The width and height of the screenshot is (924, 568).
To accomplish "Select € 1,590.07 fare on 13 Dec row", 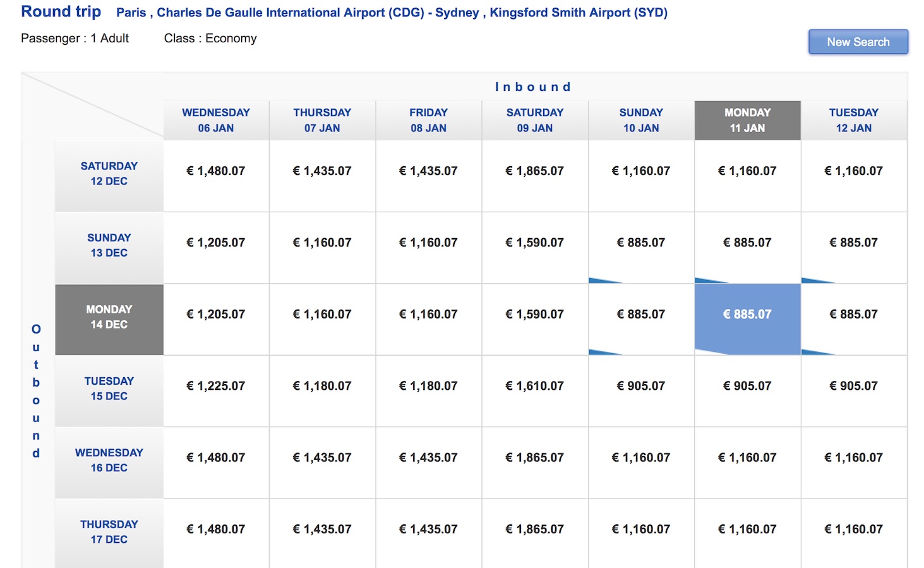I will point(535,248).
